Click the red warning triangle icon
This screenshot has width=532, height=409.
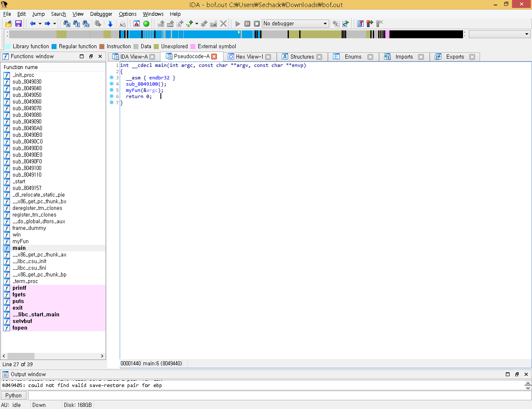(x=136, y=24)
